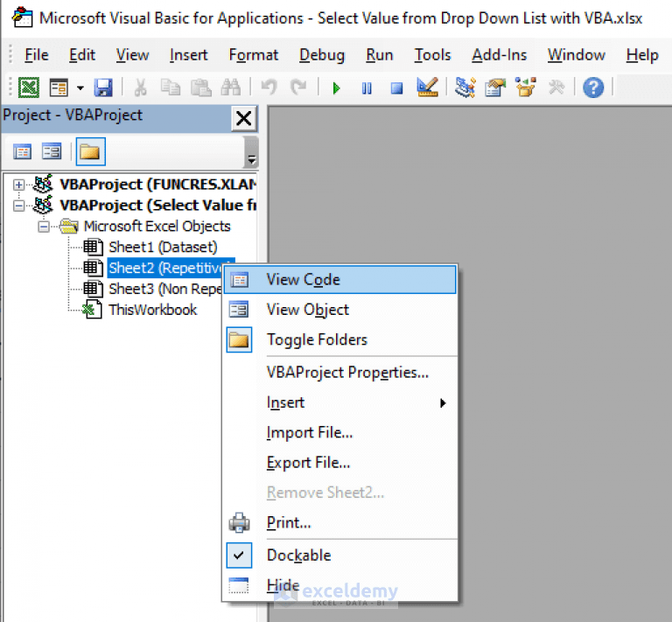
Task: Click the blue Help question mark icon
Action: coord(593,87)
